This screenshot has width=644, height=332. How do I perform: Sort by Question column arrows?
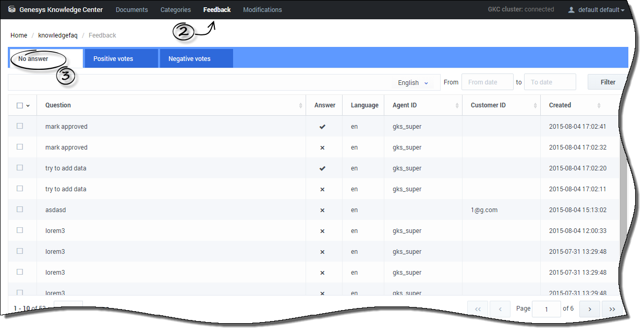[x=300, y=106]
